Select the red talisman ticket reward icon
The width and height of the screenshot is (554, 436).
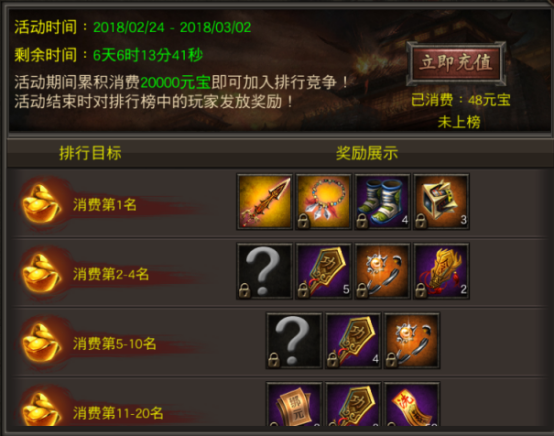click(412, 404)
